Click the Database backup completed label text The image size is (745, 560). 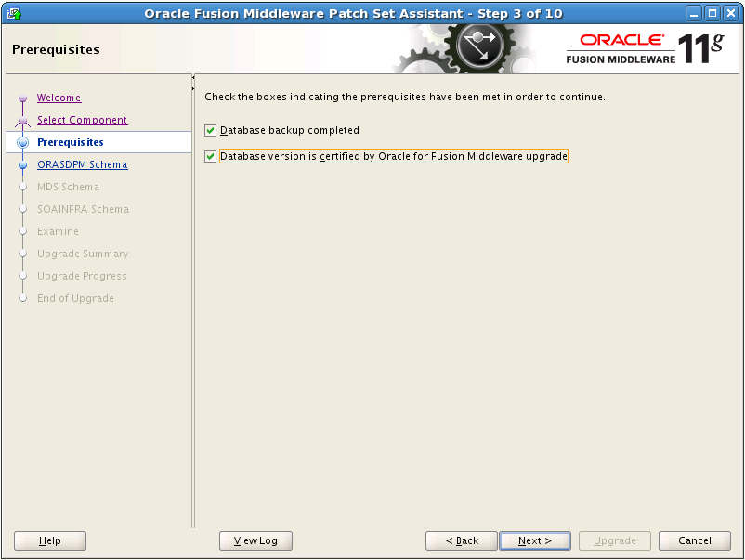click(289, 131)
